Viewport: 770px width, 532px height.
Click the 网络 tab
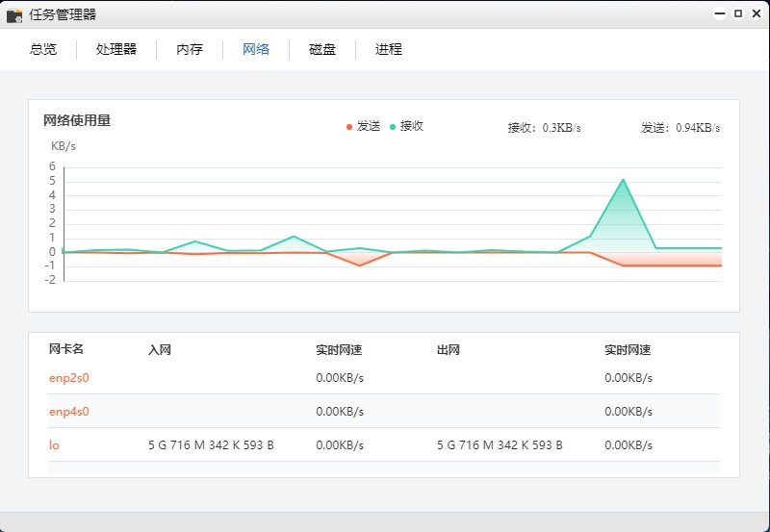(x=256, y=49)
